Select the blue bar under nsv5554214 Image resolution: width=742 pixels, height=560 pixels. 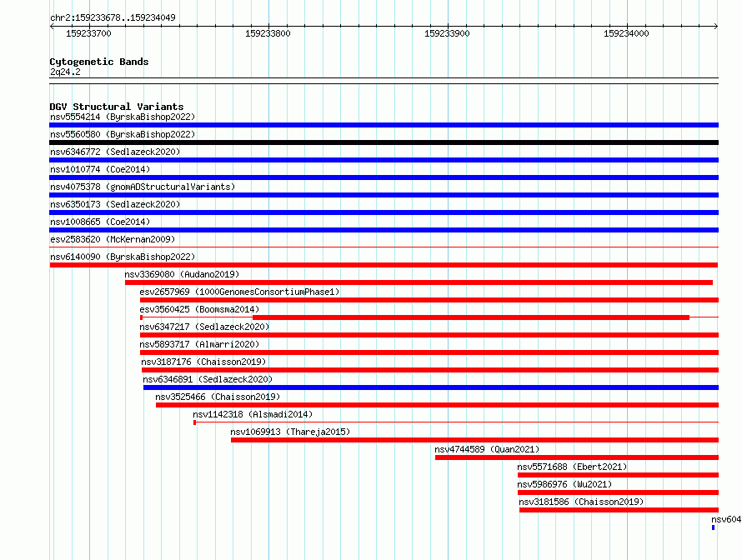[384, 125]
